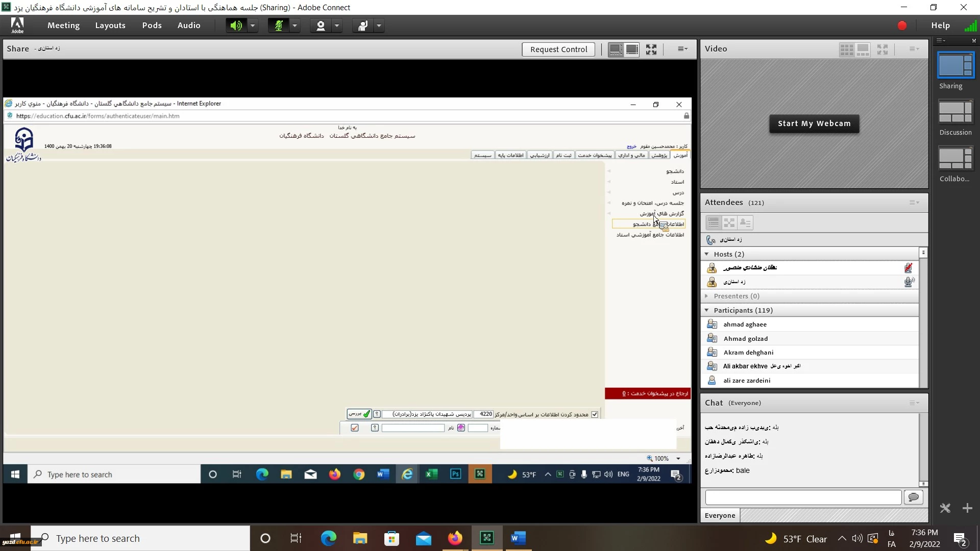Collapse the Participants (119) group
Screen dimensions: 980x551
click(x=707, y=310)
